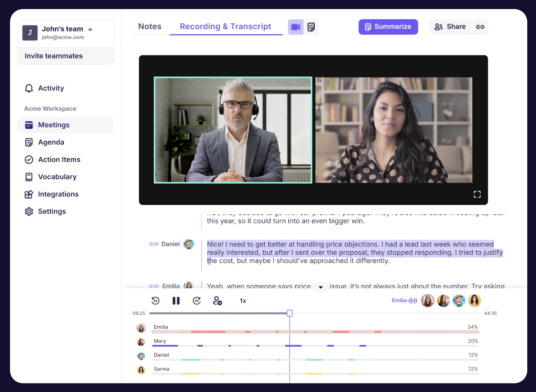Click john@acme.com email text
Image resolution: width=536 pixels, height=392 pixels.
(x=63, y=37)
